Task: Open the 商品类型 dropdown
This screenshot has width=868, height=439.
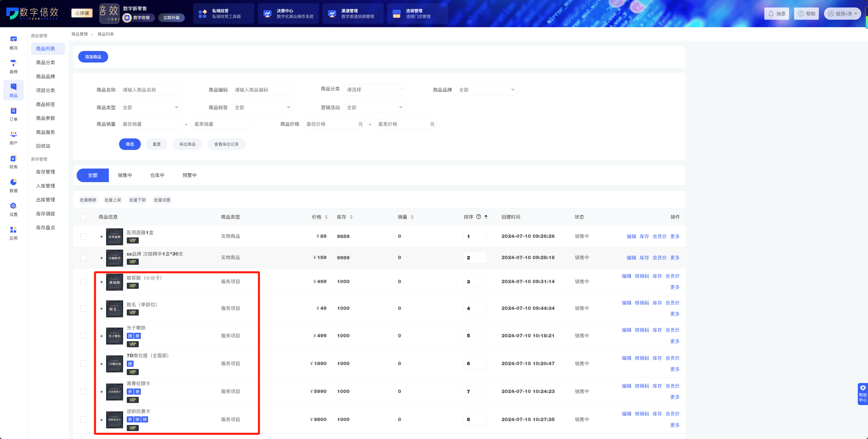Action: [150, 107]
